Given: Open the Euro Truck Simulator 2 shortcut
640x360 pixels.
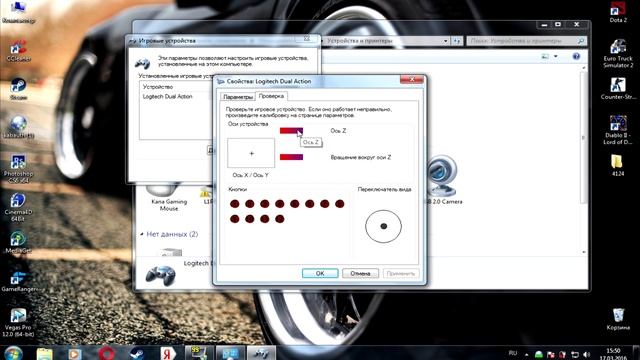Looking at the screenshot, I should click(x=618, y=53).
